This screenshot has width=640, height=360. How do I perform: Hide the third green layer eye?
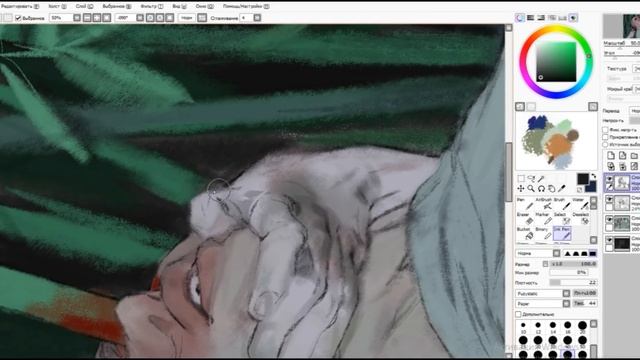pyautogui.click(x=609, y=219)
